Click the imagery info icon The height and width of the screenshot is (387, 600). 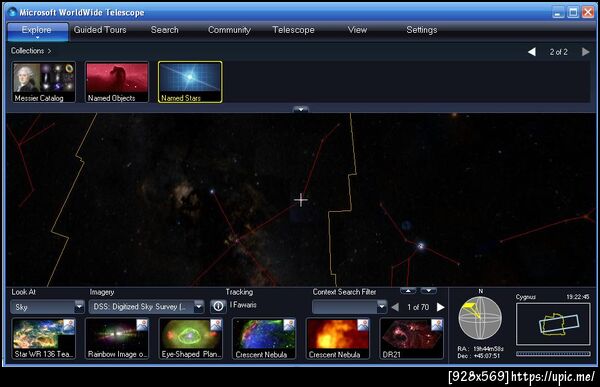coord(218,306)
